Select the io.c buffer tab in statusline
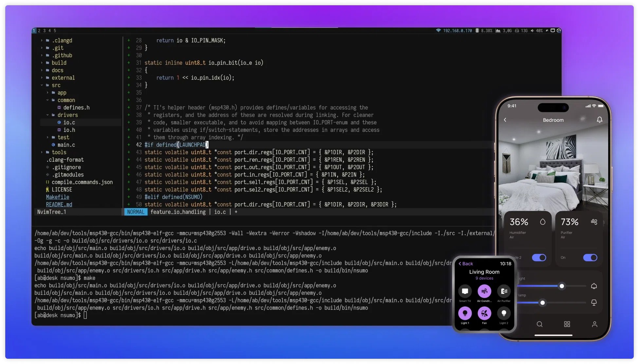639x364 pixels. (x=220, y=212)
